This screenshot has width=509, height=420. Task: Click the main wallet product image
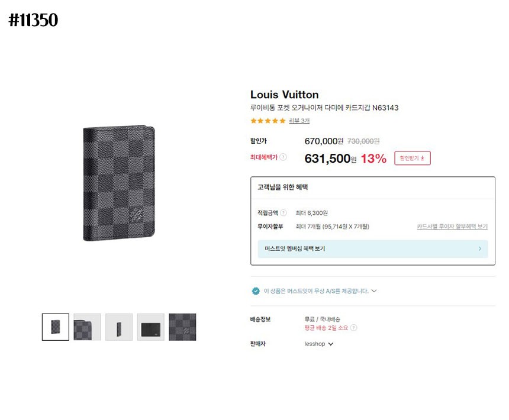(119, 183)
